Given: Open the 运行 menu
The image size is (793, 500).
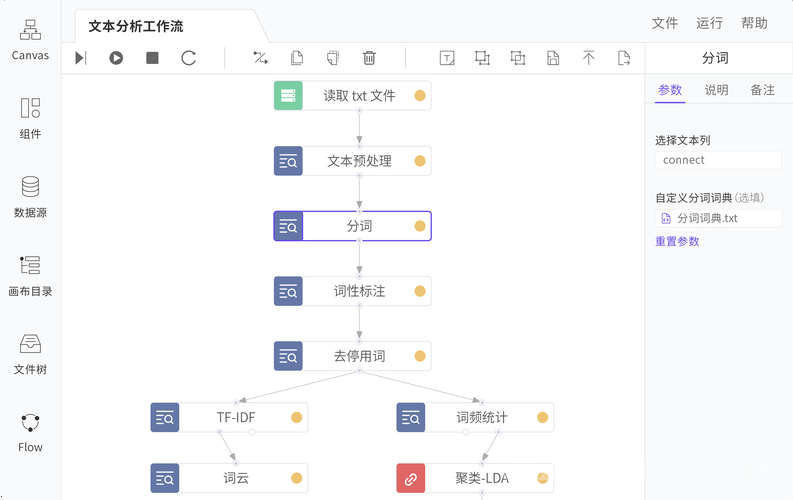Looking at the screenshot, I should tap(709, 23).
